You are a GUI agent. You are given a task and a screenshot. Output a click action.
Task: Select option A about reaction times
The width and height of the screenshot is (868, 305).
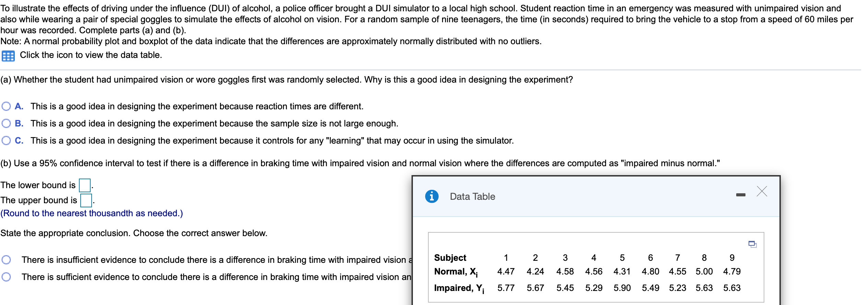tap(6, 106)
